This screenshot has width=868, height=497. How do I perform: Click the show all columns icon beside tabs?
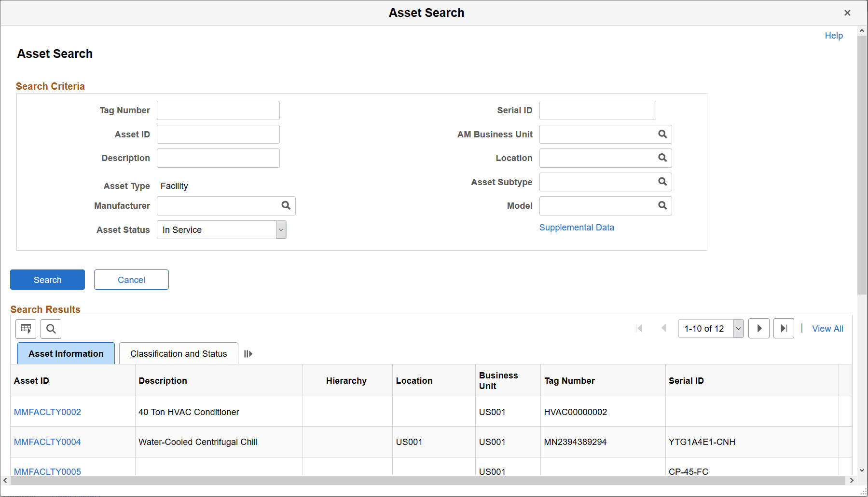pos(248,353)
